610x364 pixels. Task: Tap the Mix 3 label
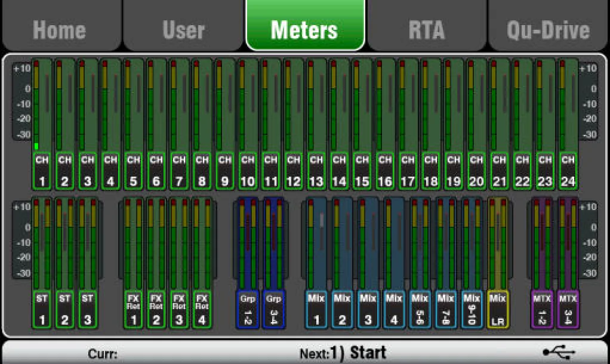[x=368, y=310]
